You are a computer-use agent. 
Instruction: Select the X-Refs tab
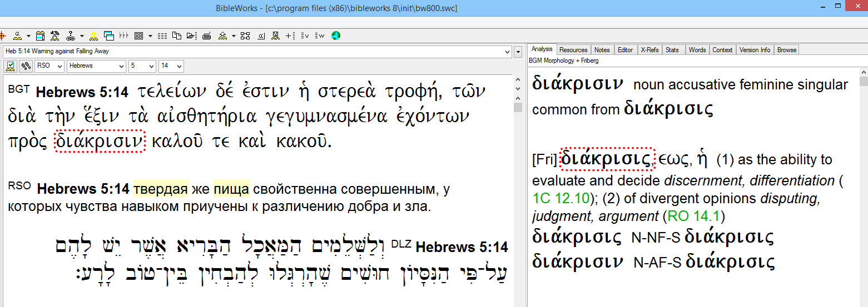coord(649,50)
